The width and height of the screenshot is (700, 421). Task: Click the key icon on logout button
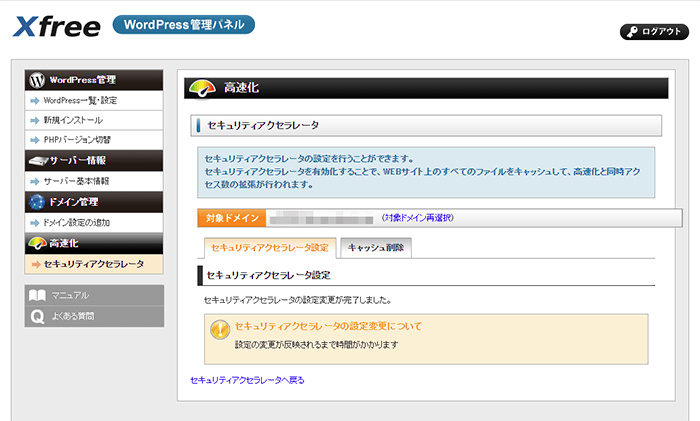[632, 32]
